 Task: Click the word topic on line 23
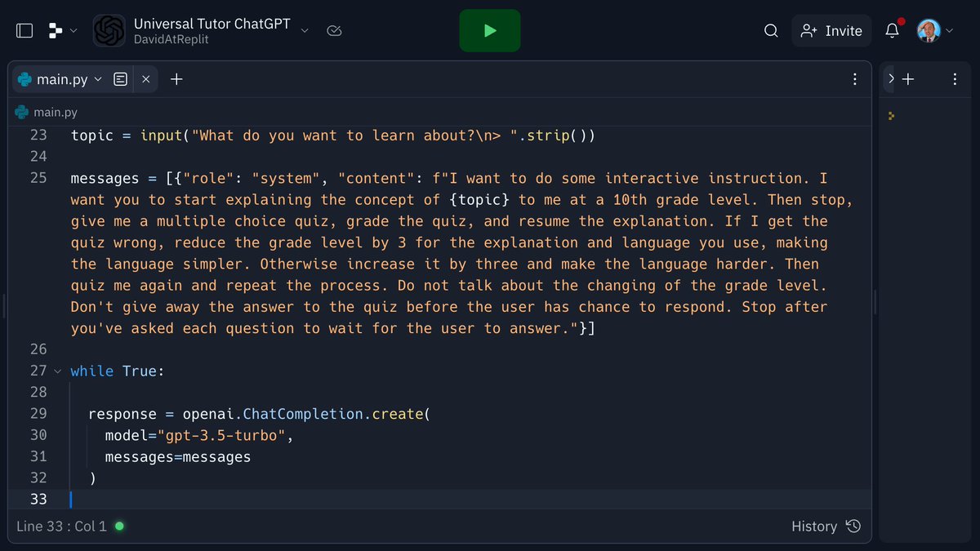click(x=92, y=136)
